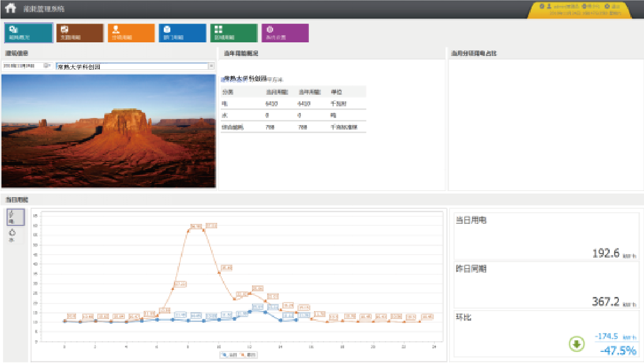Open the teal energy overview tile
The image size is (644, 363).
[x=28, y=33]
